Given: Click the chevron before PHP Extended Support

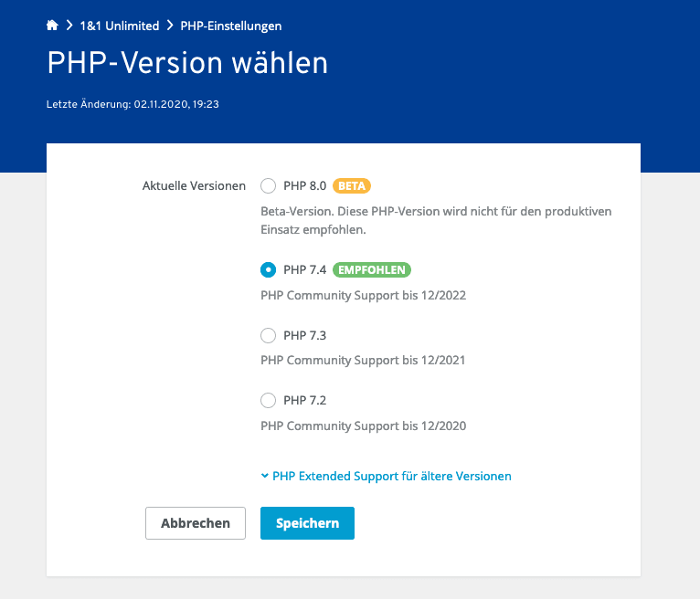Looking at the screenshot, I should click(x=265, y=476).
